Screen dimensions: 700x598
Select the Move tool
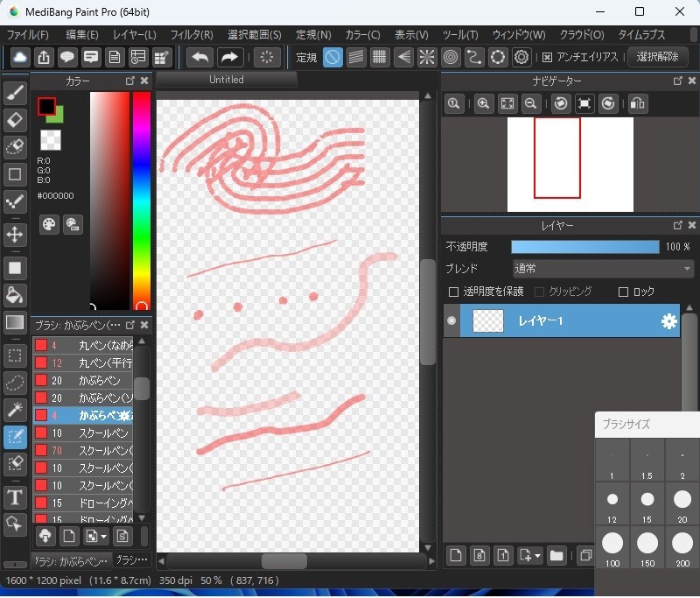(x=15, y=234)
